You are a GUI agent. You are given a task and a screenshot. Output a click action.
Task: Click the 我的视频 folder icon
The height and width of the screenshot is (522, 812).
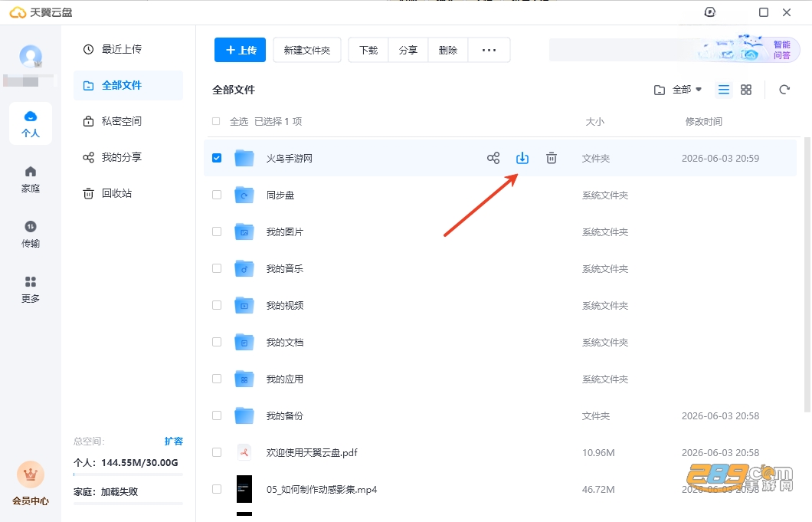click(244, 305)
